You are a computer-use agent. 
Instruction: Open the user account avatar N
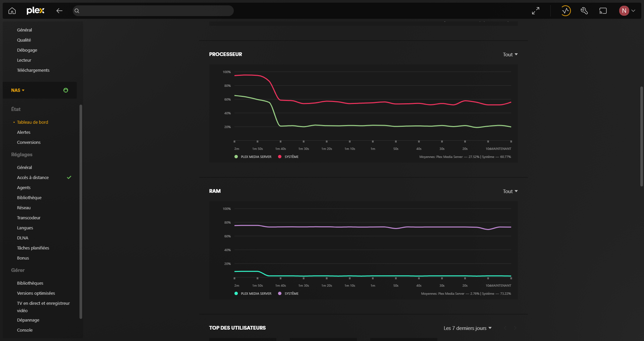click(x=624, y=11)
